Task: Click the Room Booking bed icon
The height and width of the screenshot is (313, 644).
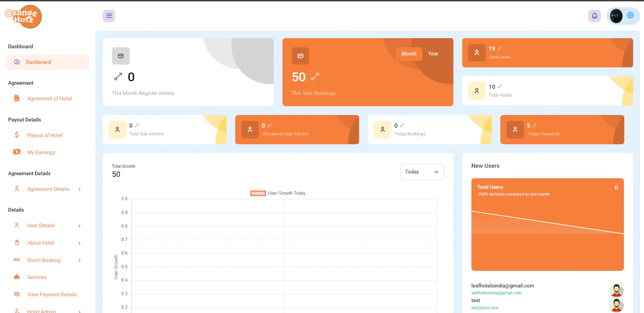Action: click(17, 260)
